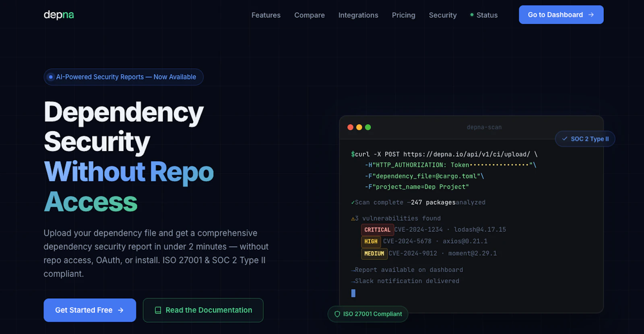Open the Security nav item
This screenshot has height=334, width=644.
coord(443,15)
